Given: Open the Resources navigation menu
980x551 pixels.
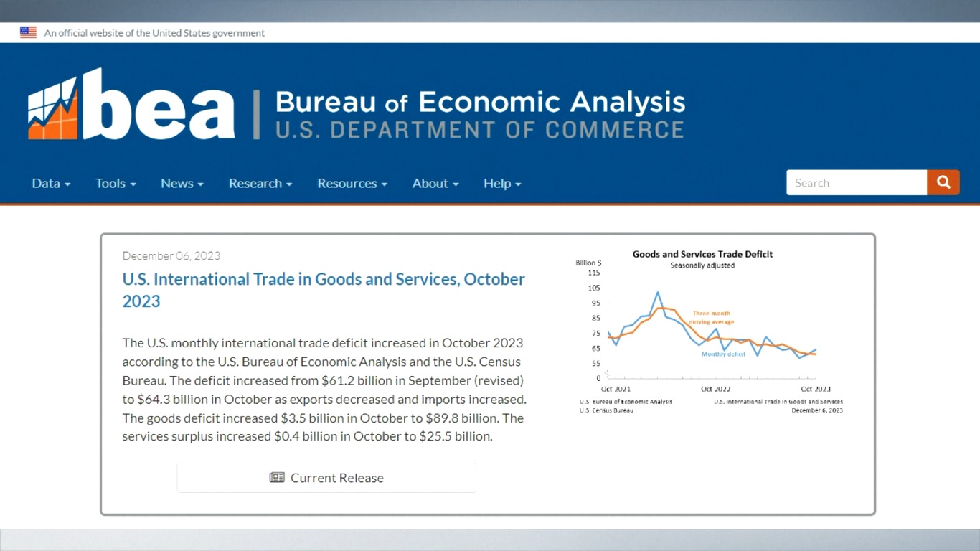Looking at the screenshot, I should click(x=352, y=184).
